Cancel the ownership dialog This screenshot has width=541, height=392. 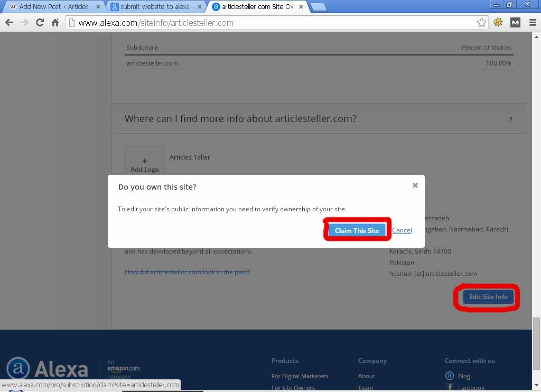pyautogui.click(x=402, y=230)
